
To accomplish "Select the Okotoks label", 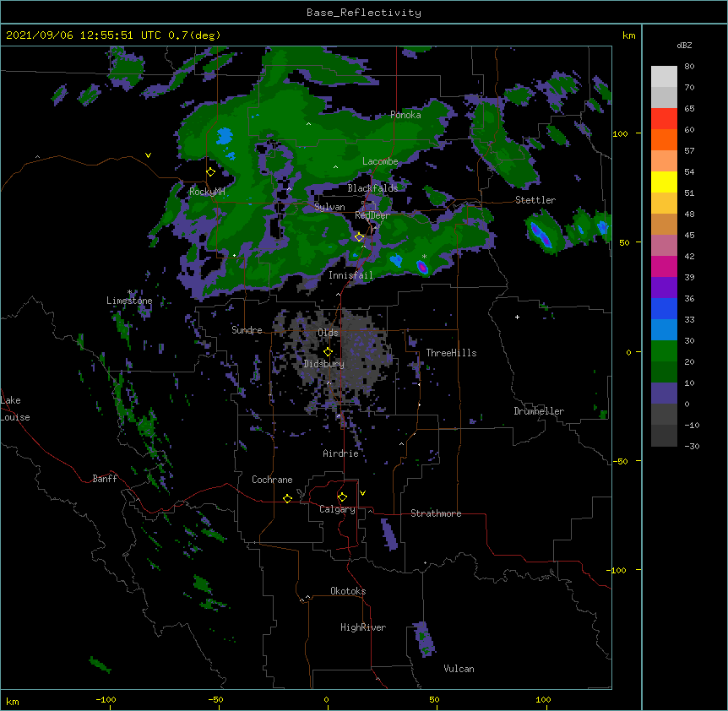I will [348, 591].
